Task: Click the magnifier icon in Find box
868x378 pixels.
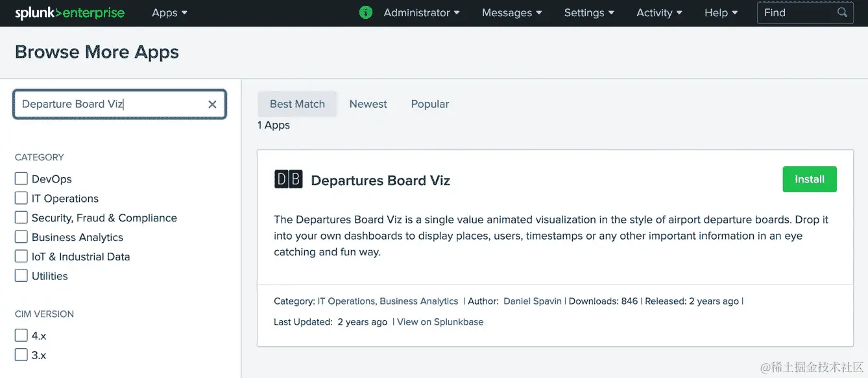Action: pyautogui.click(x=842, y=12)
